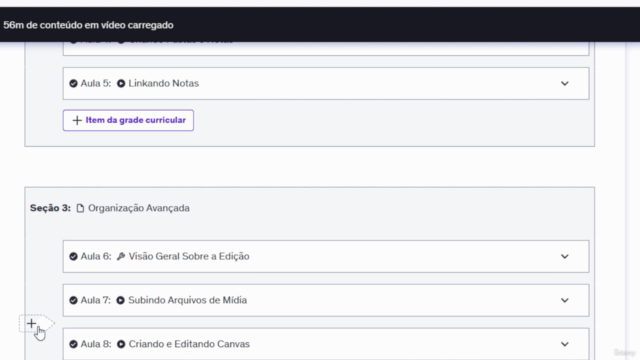This screenshot has height=360, width=640.
Task: Click the video play icon on Aula 8
Action: tap(121, 344)
